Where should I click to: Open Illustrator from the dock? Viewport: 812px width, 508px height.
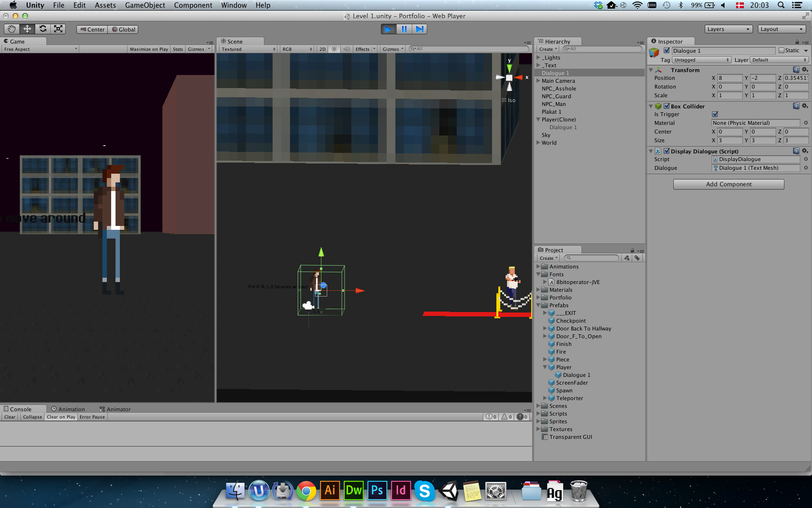click(x=330, y=491)
